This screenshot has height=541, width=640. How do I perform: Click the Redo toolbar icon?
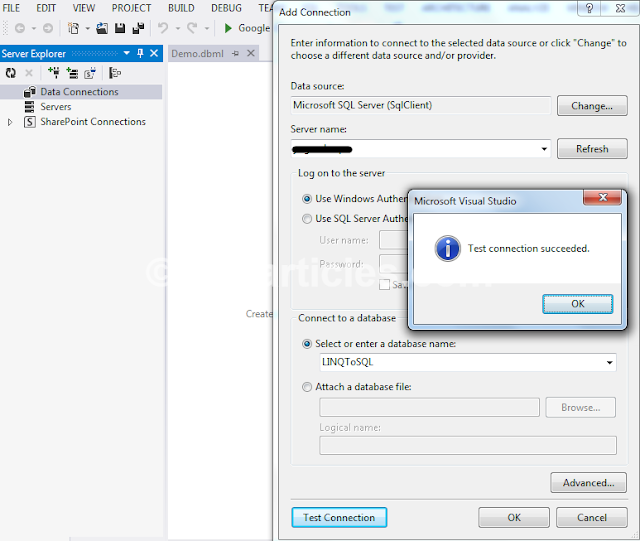tap(192, 28)
